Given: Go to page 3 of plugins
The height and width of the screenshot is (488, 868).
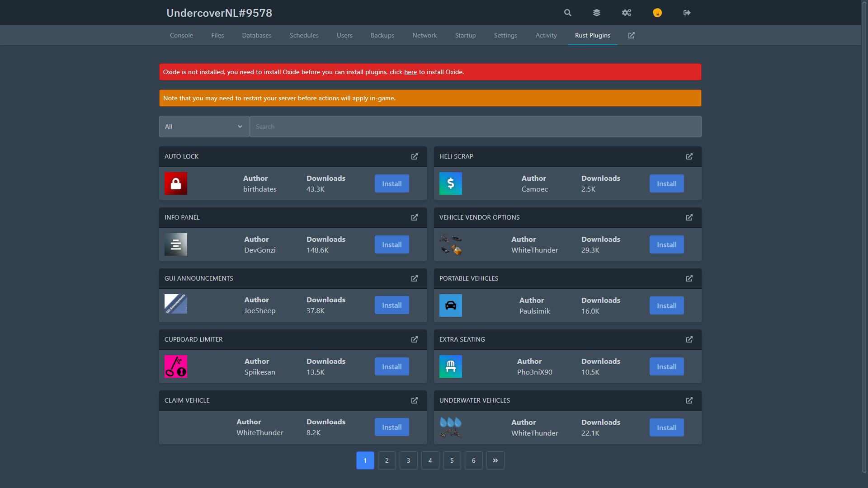Looking at the screenshot, I should [409, 460].
